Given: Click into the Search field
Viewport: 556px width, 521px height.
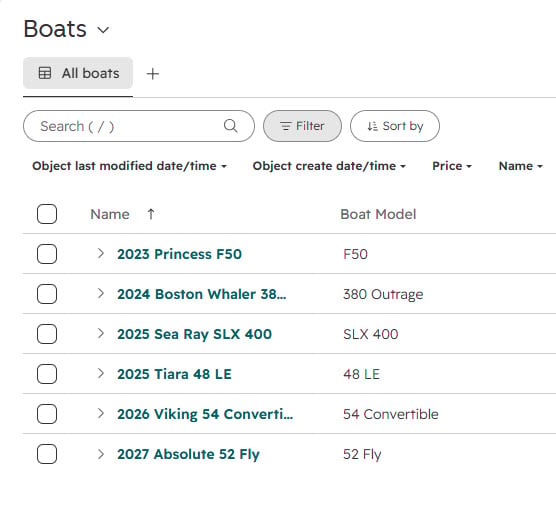Looking at the screenshot, I should click(x=139, y=126).
